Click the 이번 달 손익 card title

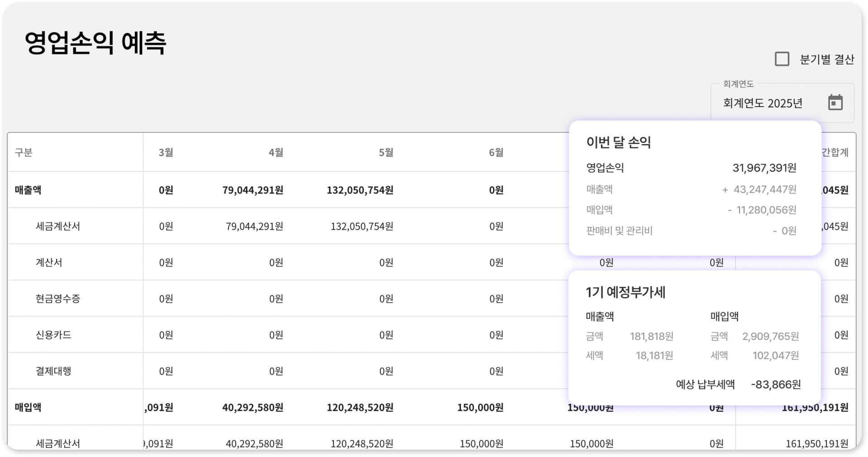pyautogui.click(x=618, y=142)
